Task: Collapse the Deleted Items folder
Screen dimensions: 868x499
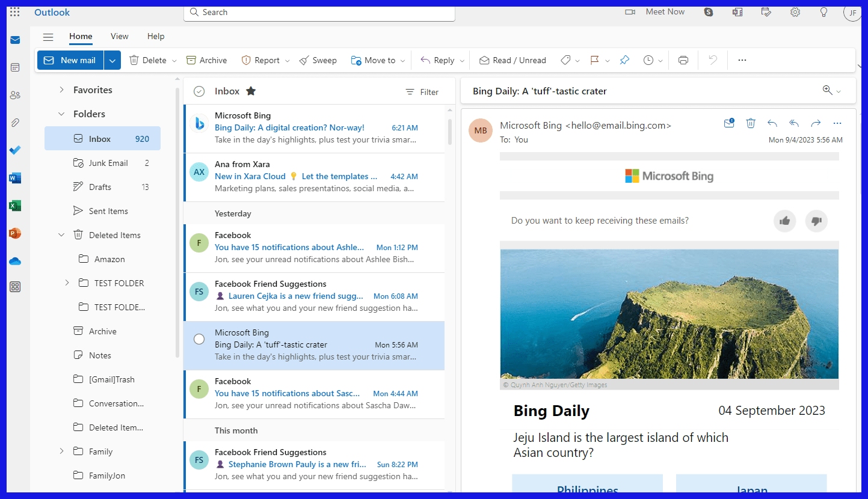Action: point(61,235)
